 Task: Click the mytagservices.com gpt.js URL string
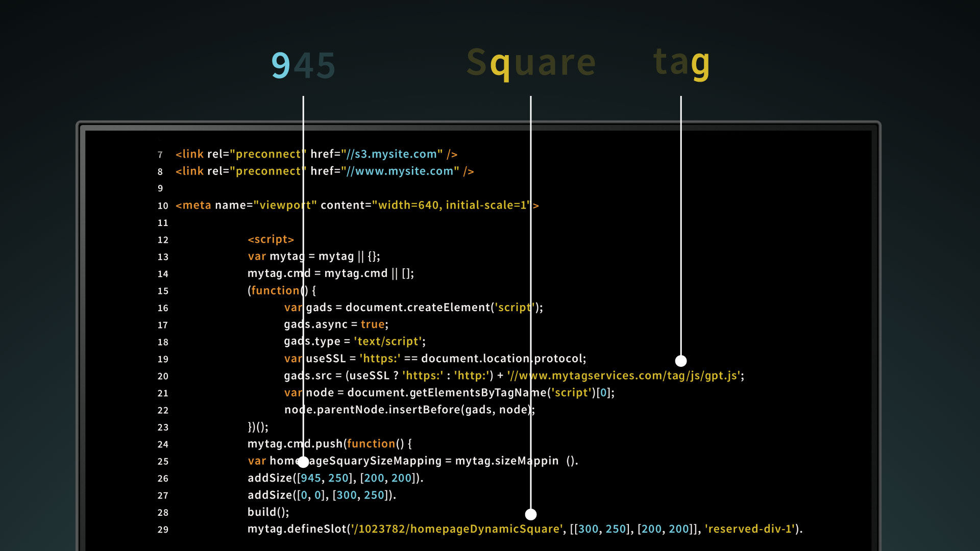point(624,376)
